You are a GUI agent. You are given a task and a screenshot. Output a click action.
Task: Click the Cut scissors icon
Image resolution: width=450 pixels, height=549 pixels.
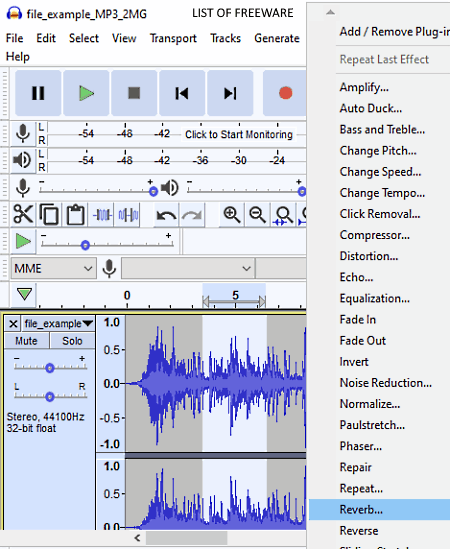pos(23,214)
